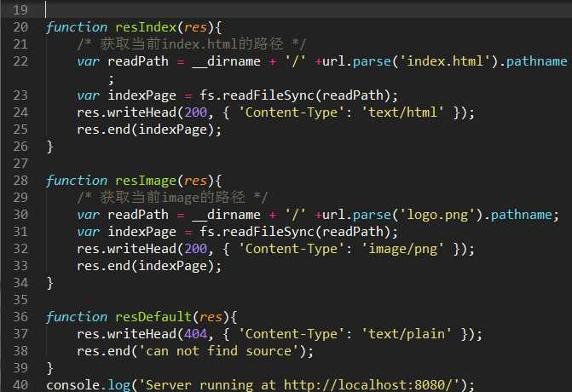Click res.end(indexPage) on line 33
This screenshot has width=572, height=392.
pos(149,266)
